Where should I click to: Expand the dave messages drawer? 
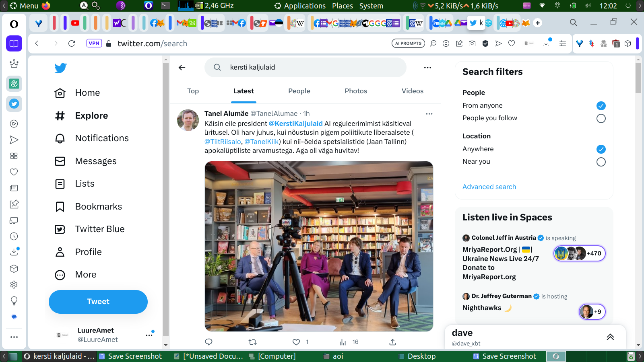[610, 337]
